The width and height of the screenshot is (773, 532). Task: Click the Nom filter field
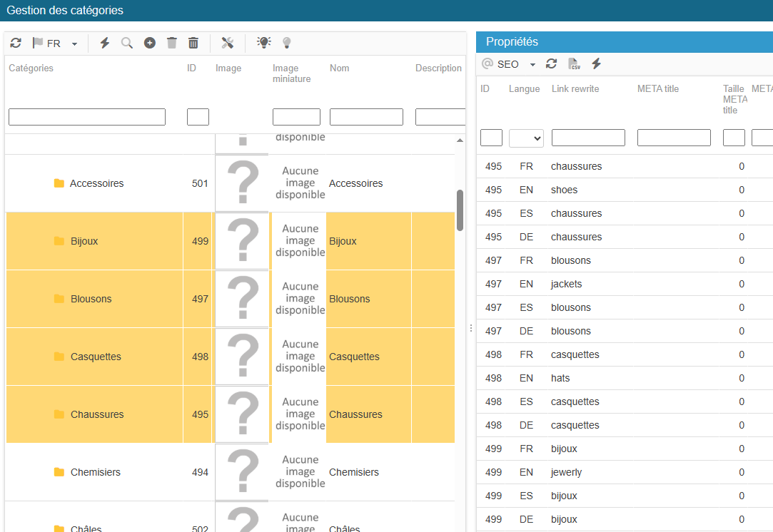tap(366, 117)
